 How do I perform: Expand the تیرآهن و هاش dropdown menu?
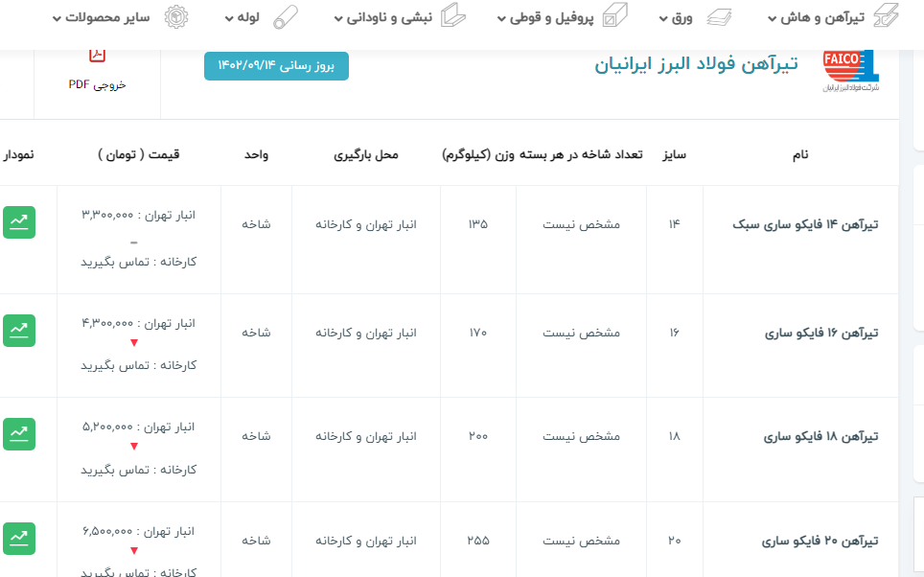(x=774, y=19)
